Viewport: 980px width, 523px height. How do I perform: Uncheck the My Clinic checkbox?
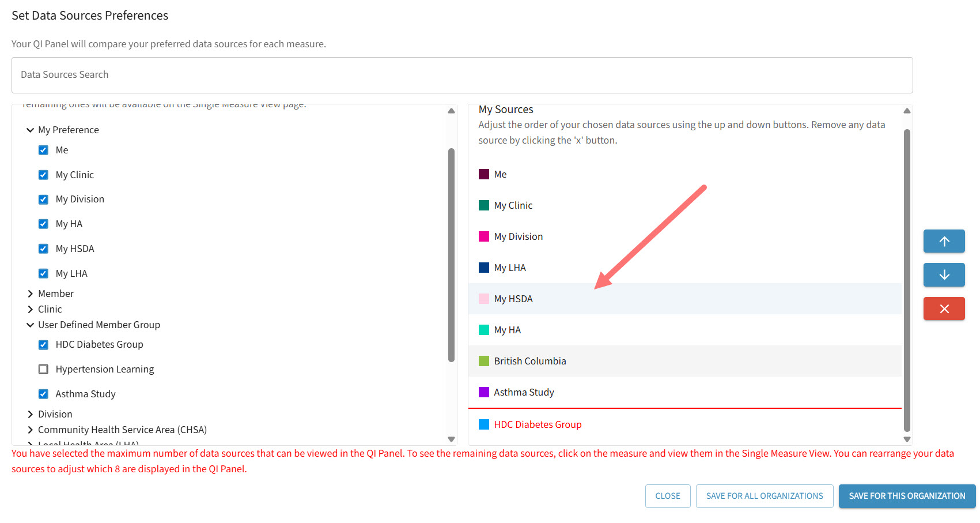tap(43, 175)
